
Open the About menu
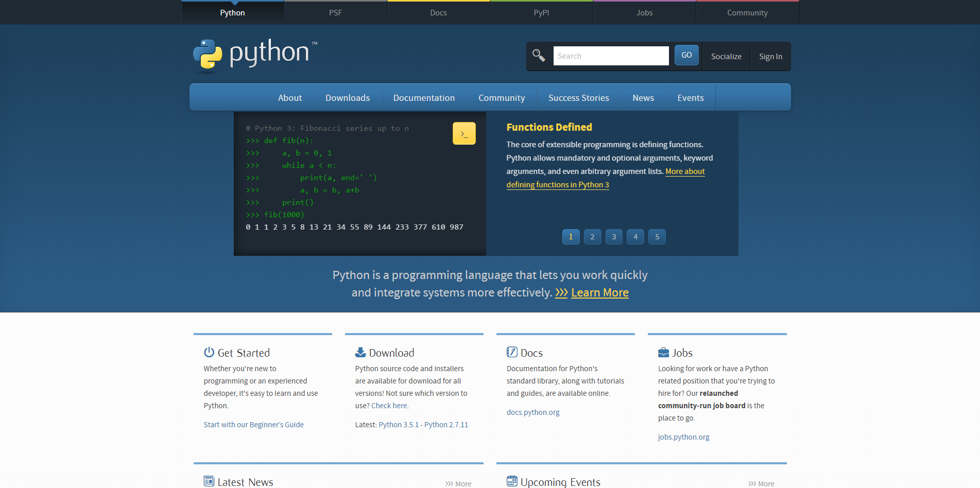290,98
